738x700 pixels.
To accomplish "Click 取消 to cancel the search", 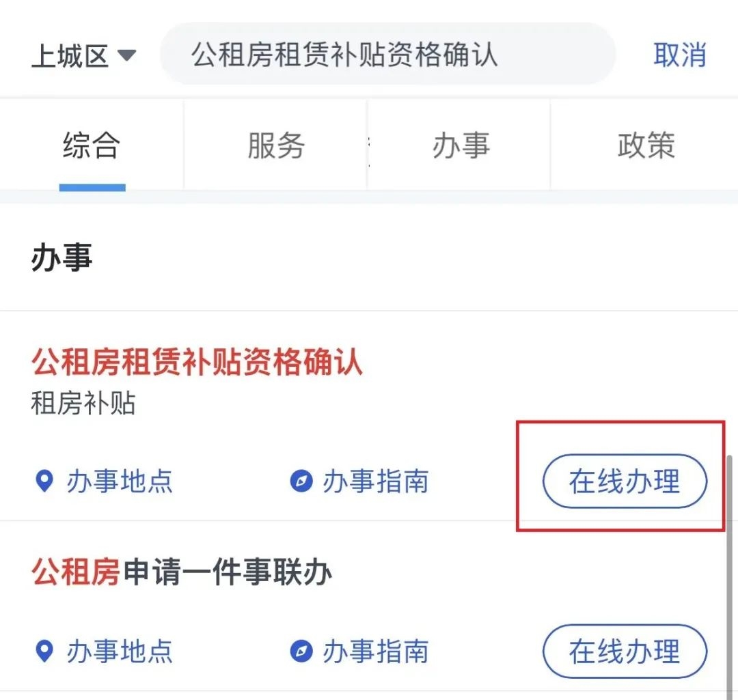I will click(x=680, y=55).
